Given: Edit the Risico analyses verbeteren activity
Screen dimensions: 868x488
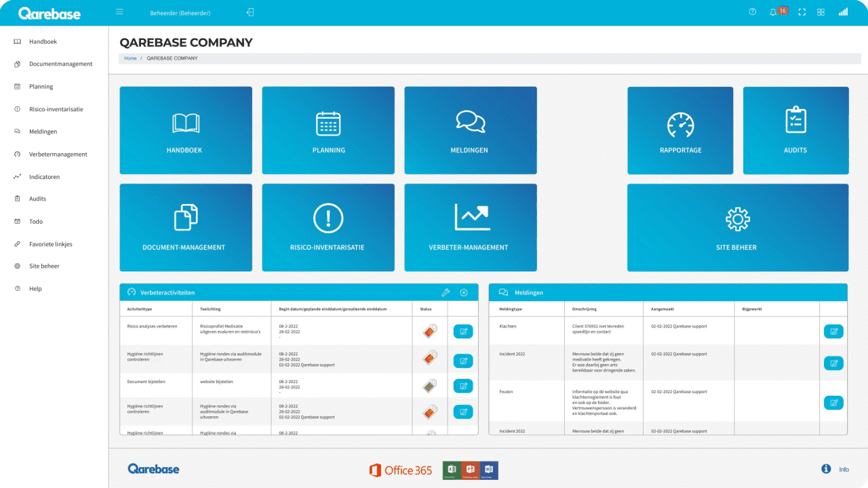Looking at the screenshot, I should coord(463,331).
